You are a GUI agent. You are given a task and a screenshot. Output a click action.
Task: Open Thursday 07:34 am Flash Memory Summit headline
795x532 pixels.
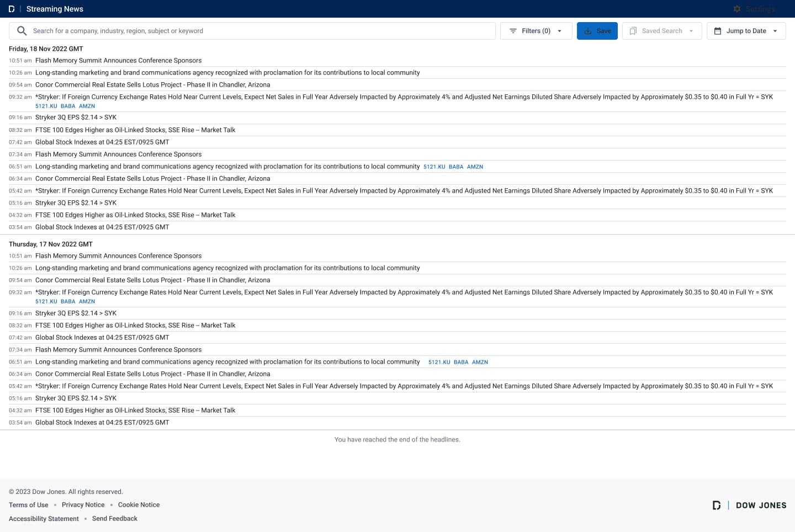119,350
